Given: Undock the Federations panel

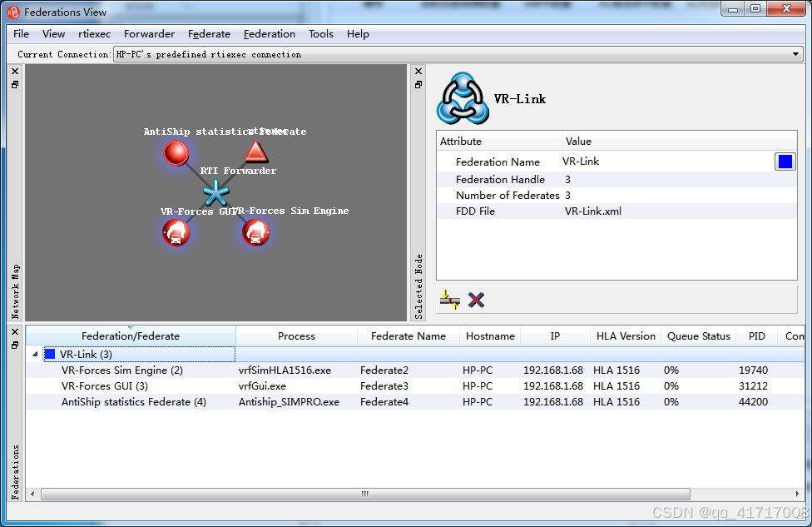Looking at the screenshot, I should click(15, 346).
